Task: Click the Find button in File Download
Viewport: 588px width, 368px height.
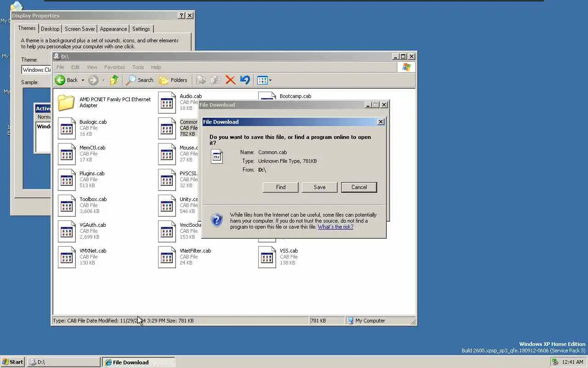Action: click(x=281, y=187)
